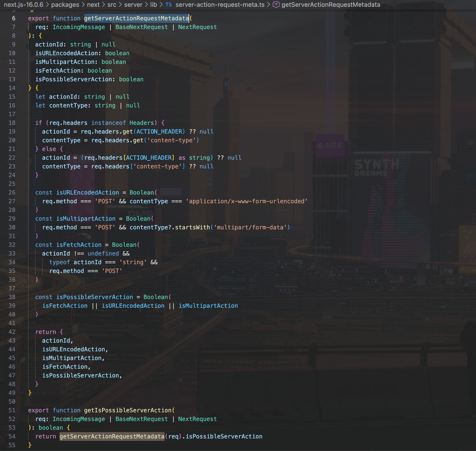
Task: Click the 'multipart/form-data' string literal
Action: click(x=250, y=227)
